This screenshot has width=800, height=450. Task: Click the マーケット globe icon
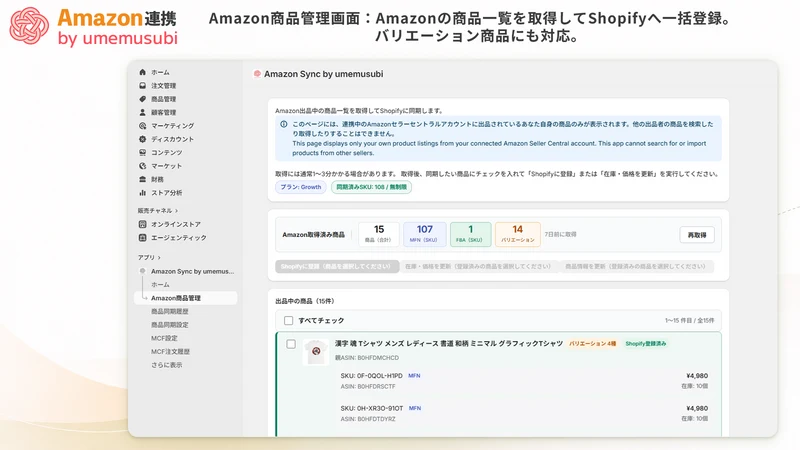click(x=142, y=166)
